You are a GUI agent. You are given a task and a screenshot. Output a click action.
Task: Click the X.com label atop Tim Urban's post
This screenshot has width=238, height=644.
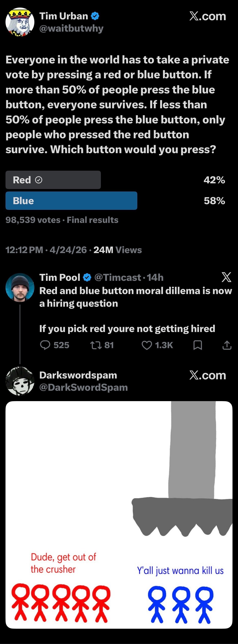(x=207, y=16)
